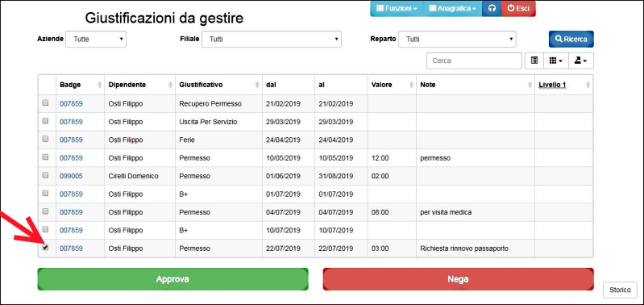
Task: Click the 'dal' column header
Action: tap(289, 85)
